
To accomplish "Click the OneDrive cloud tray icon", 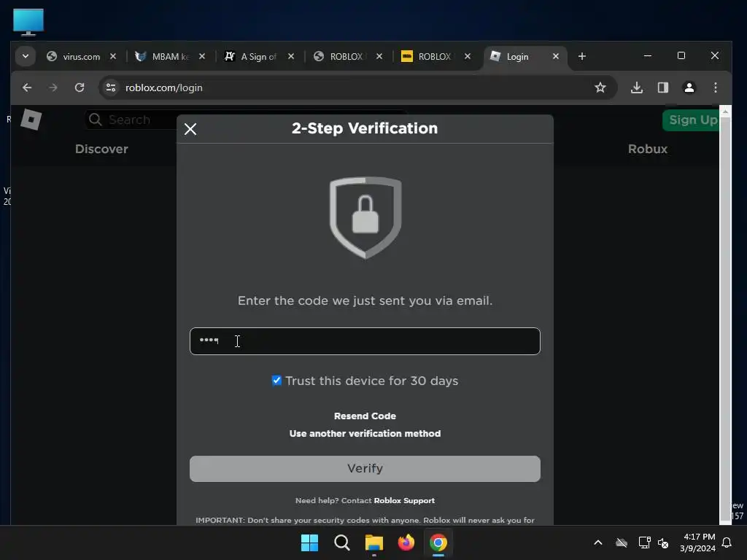I will coord(622,542).
